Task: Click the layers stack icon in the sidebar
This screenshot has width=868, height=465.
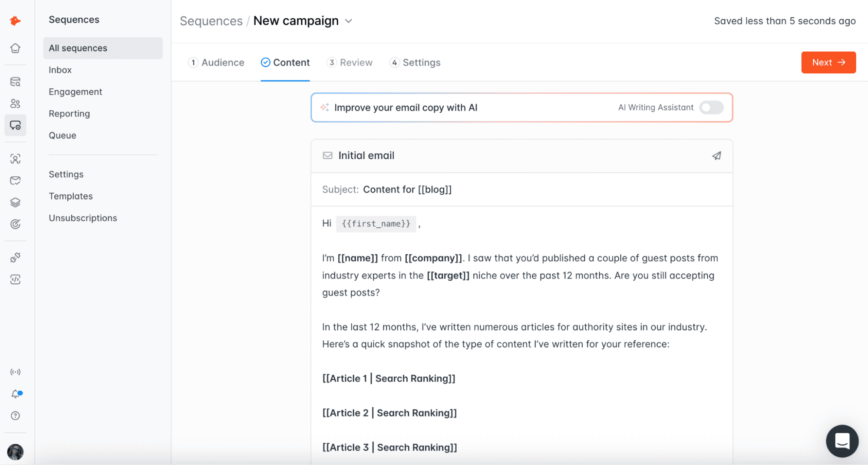Action: coord(15,203)
